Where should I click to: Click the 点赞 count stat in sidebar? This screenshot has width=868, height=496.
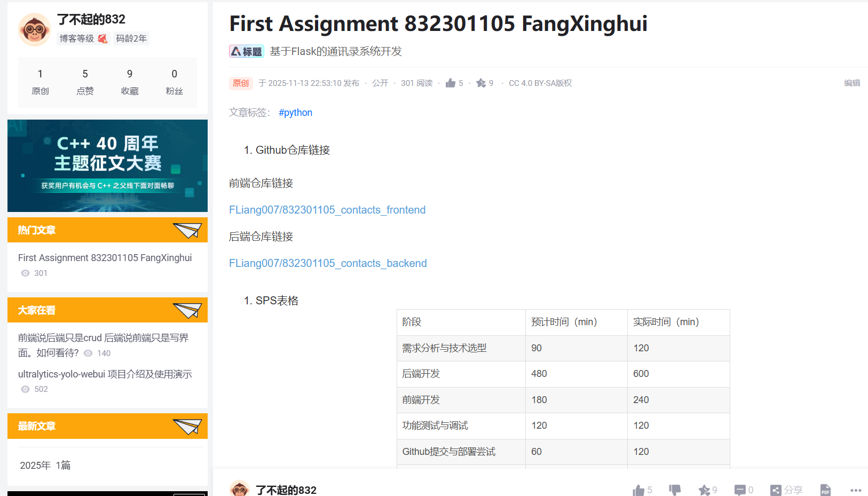[x=85, y=82]
